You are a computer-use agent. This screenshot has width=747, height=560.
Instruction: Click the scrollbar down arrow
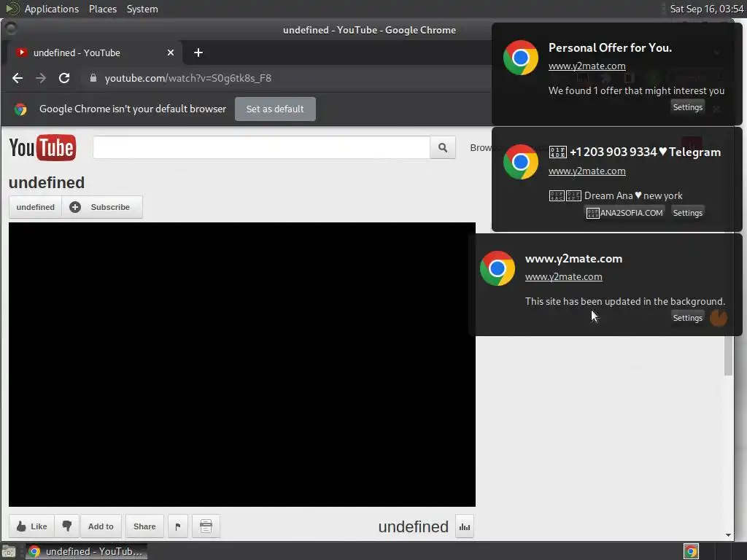[728, 534]
